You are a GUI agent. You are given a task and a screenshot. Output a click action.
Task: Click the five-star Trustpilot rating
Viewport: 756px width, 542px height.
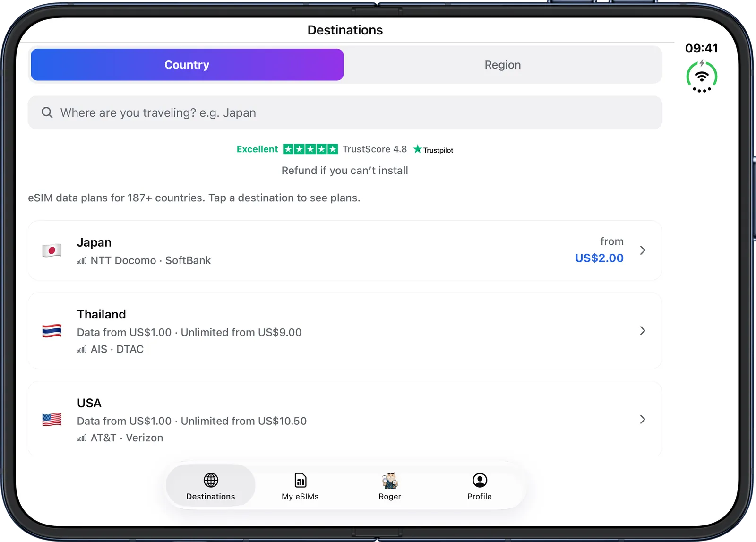310,149
